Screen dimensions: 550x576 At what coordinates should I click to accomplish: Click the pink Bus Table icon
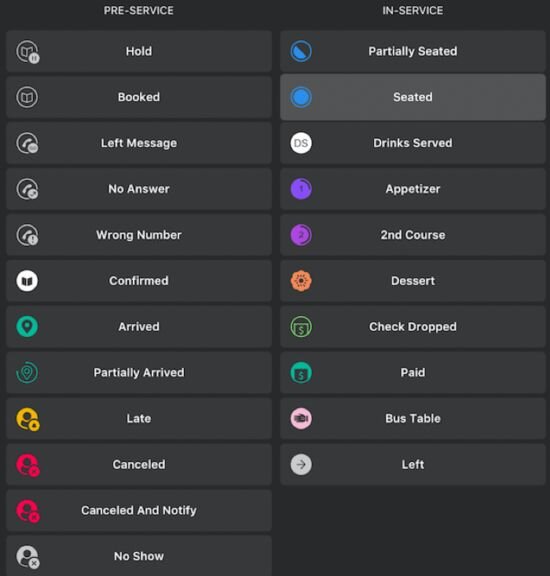(x=301, y=418)
